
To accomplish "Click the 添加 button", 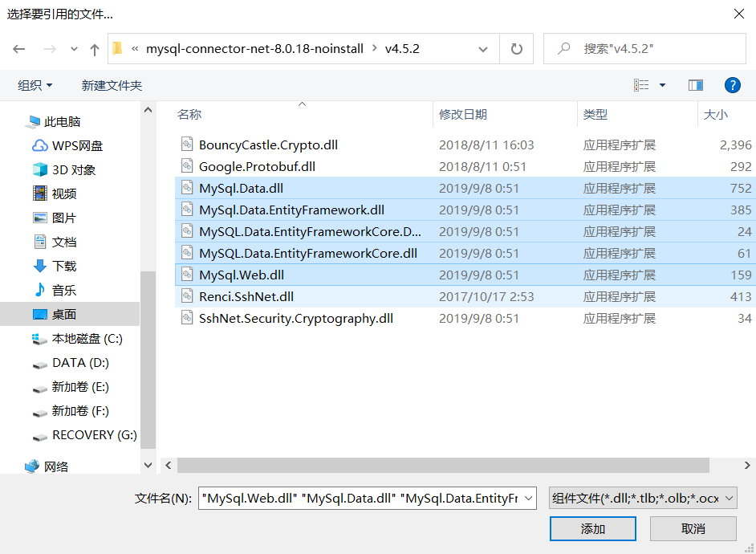I will click(x=592, y=529).
